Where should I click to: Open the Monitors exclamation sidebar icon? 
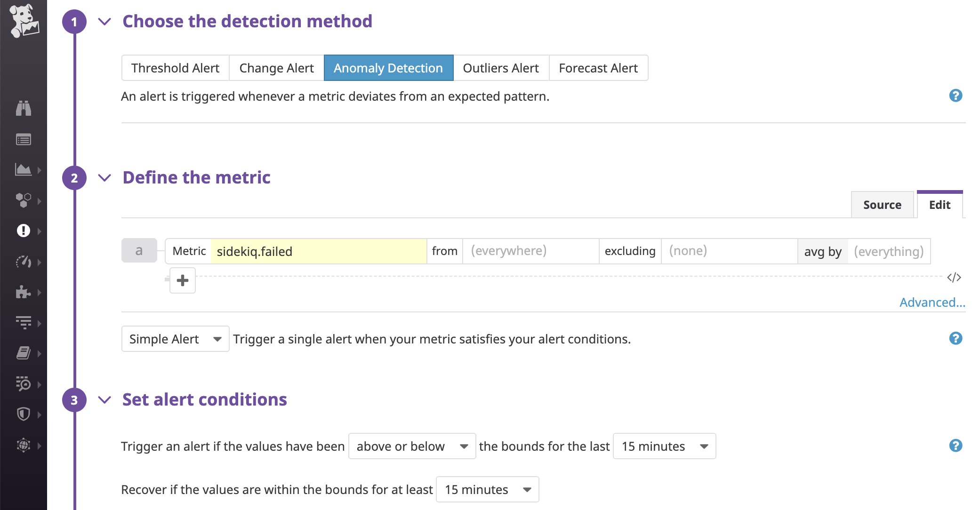23,231
